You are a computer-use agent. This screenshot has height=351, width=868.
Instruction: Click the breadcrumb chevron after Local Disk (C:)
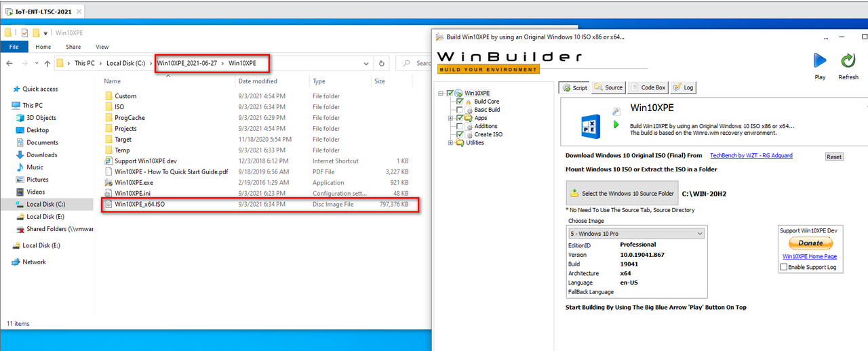pos(152,63)
